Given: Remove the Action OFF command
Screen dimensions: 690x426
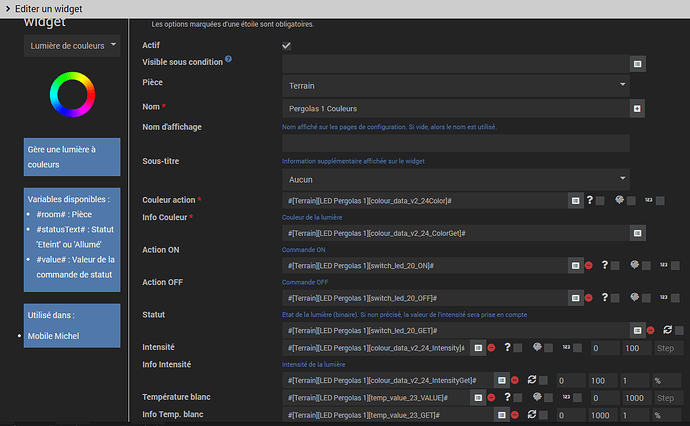Looking at the screenshot, I should tap(589, 298).
